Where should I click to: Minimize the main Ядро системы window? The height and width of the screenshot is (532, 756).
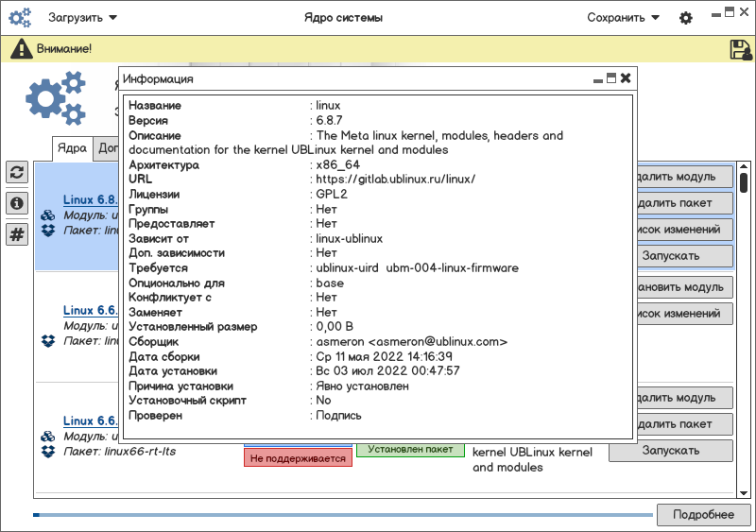coord(716,14)
